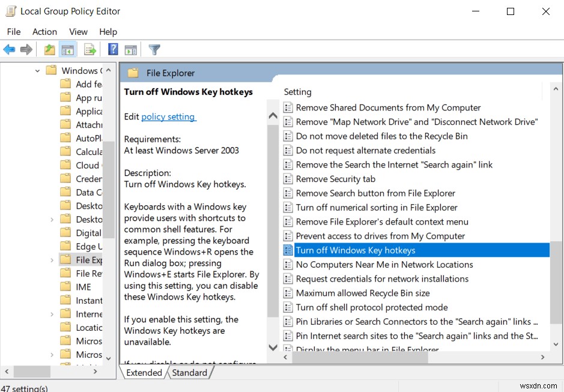Screen dimensions: 564x392
Task: Open the View menu
Action: (78, 31)
